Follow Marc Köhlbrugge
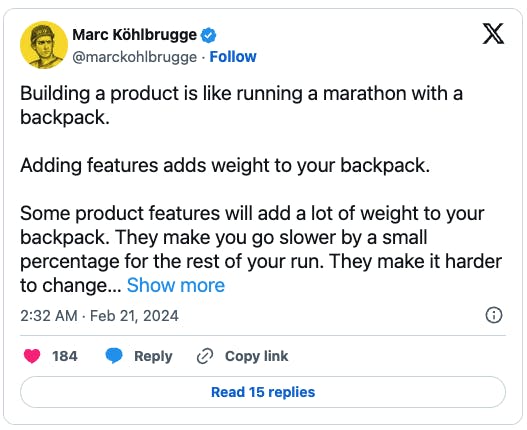 point(233,57)
